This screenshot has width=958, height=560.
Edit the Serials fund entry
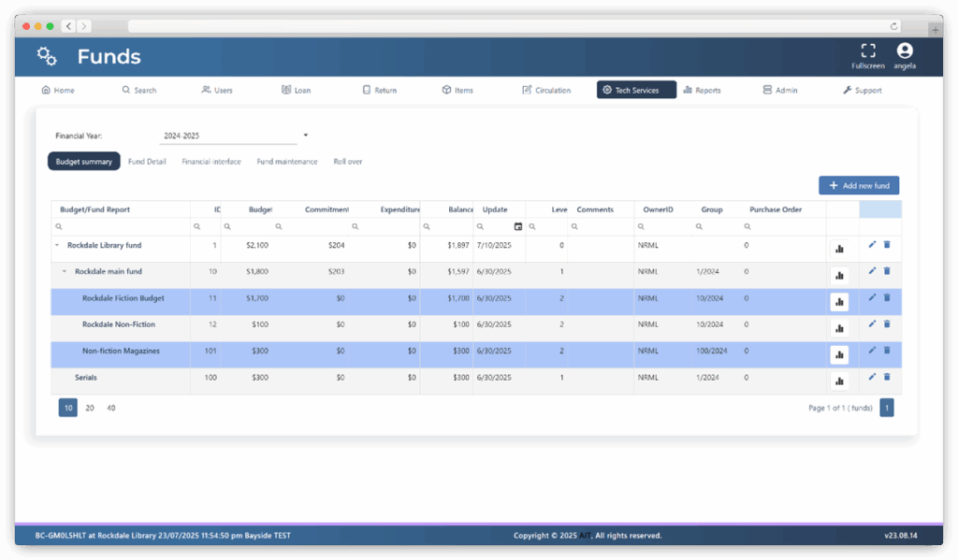point(872,377)
